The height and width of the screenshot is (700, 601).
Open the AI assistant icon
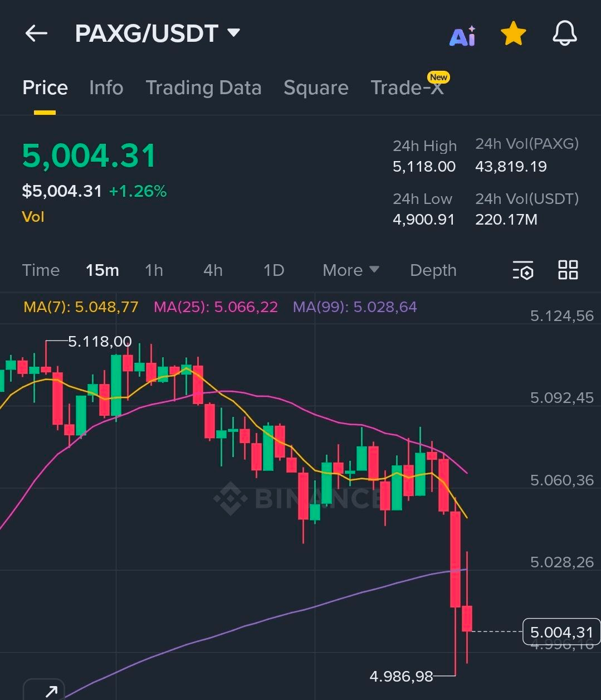(x=462, y=36)
